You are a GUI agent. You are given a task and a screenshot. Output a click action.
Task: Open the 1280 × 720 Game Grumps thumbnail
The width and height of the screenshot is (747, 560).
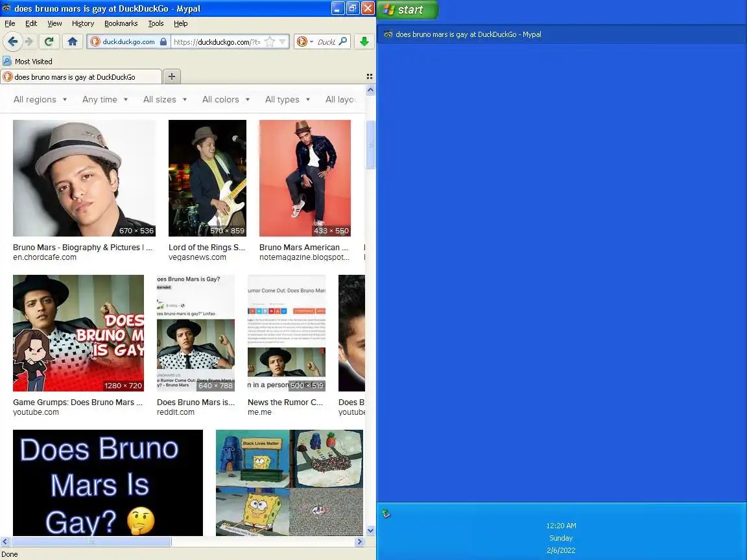pyautogui.click(x=78, y=333)
